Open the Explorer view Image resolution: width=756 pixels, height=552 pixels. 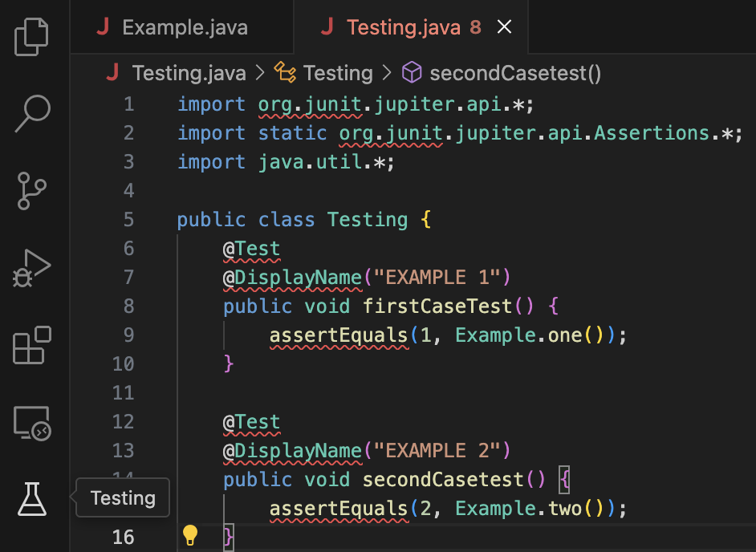32,37
